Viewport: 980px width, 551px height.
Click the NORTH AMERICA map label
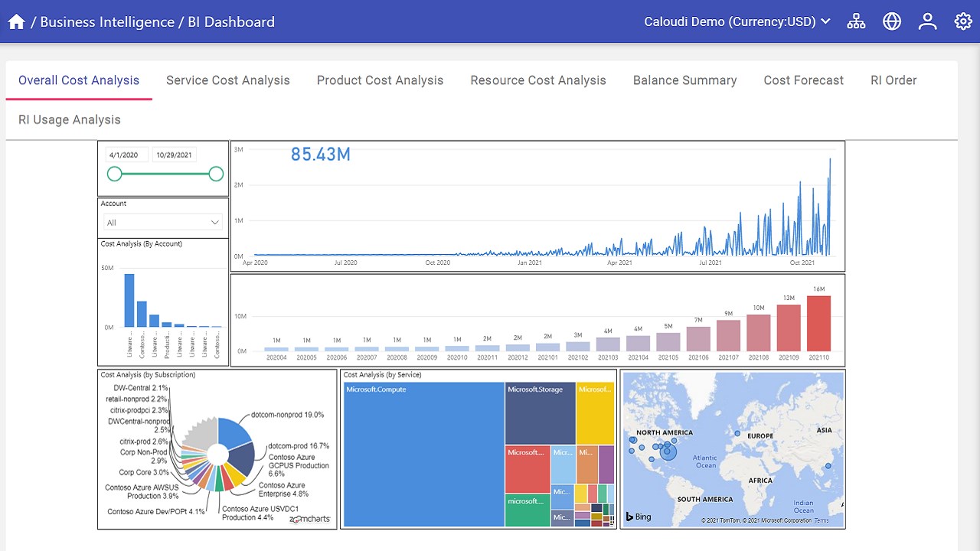coord(665,432)
